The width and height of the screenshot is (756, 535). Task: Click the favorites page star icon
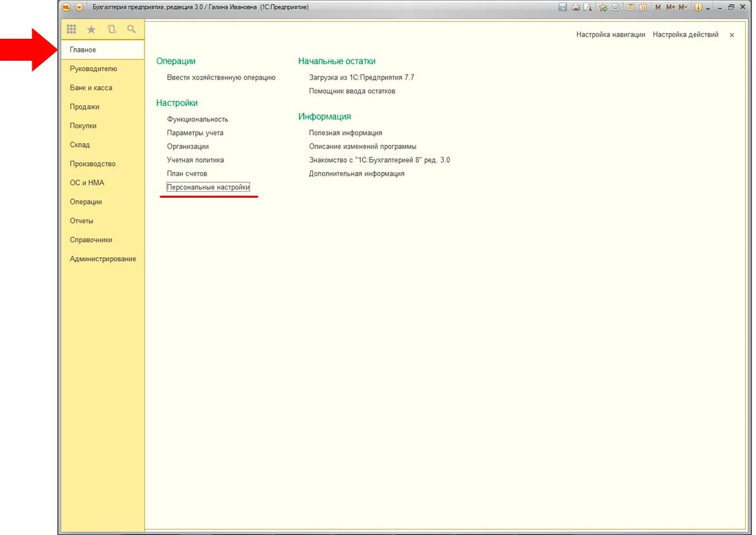pyautogui.click(x=616, y=7)
